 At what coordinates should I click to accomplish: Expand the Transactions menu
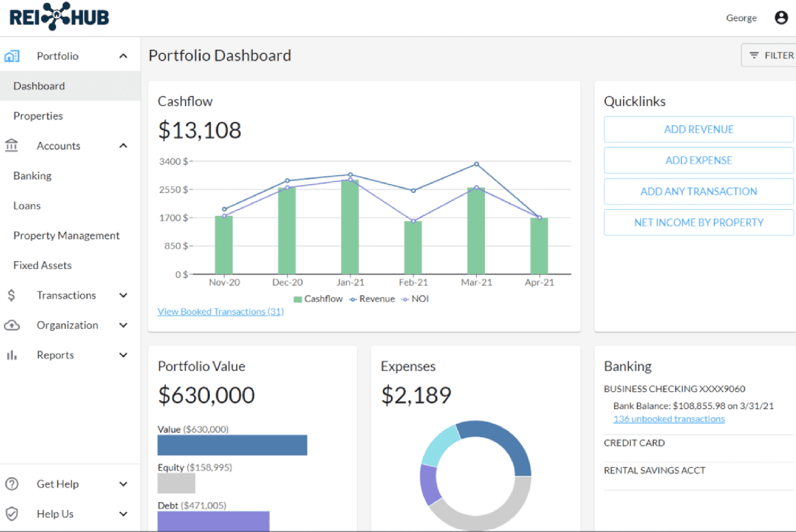point(123,295)
